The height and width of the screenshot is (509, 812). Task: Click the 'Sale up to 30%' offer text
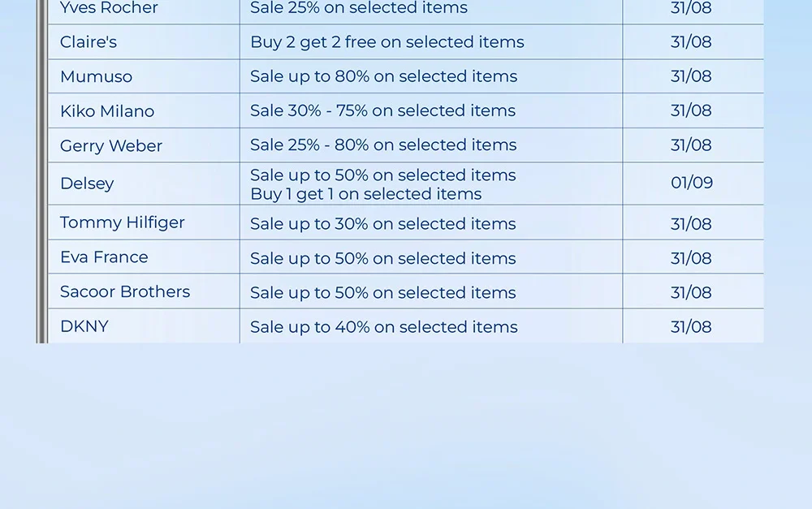click(382, 224)
